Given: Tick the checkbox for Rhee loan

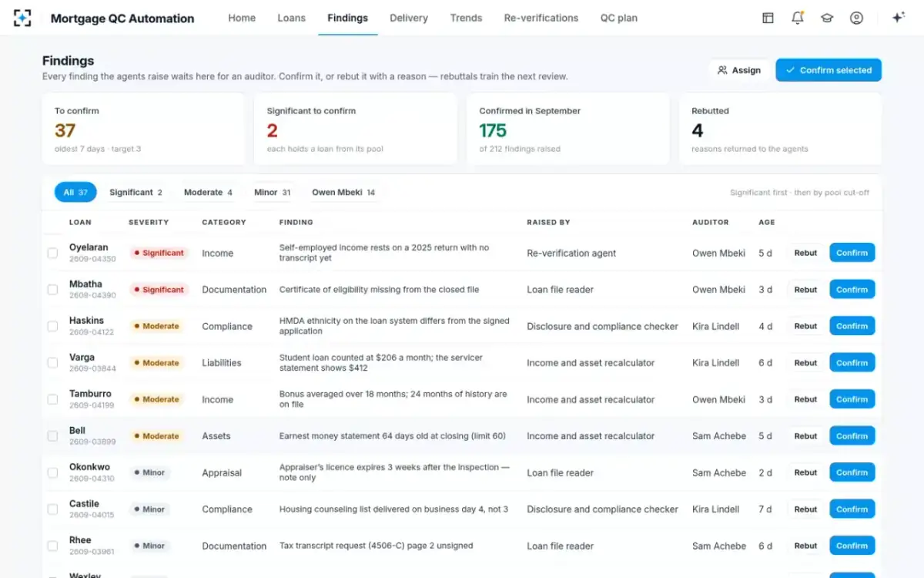Looking at the screenshot, I should [x=52, y=546].
